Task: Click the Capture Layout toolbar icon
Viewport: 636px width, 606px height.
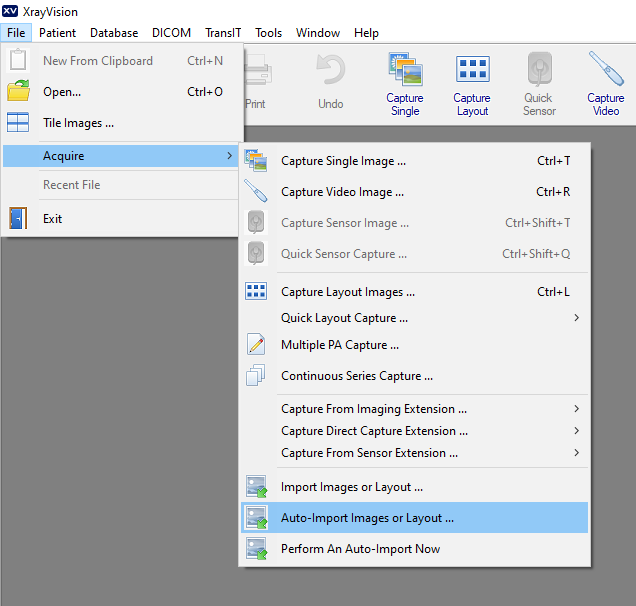Action: [473, 69]
